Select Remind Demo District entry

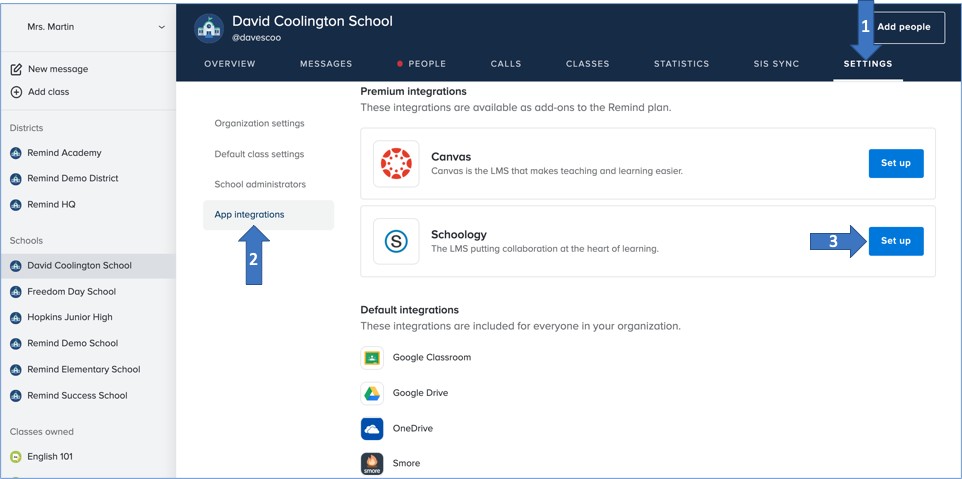[73, 179]
